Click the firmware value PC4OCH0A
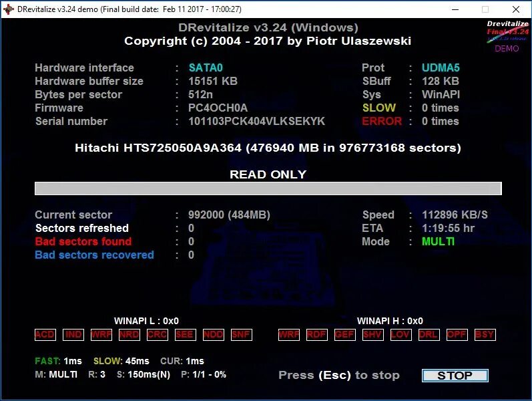532x401 pixels. (218, 108)
